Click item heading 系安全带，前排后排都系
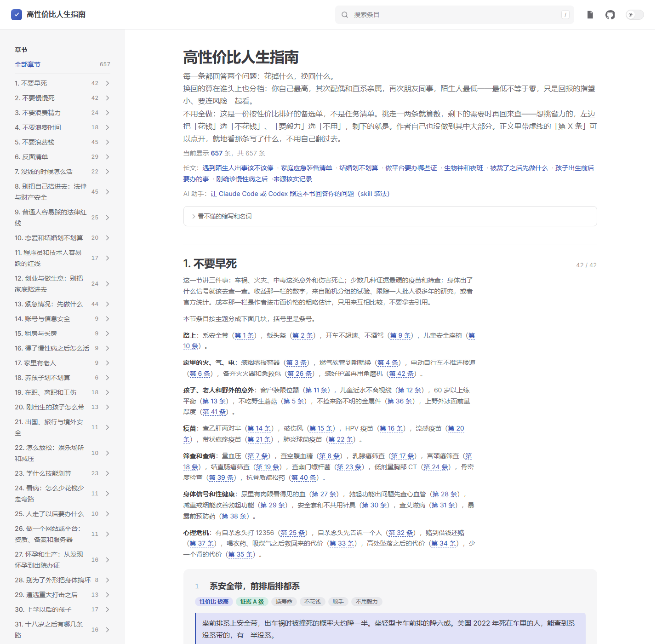This screenshot has width=662, height=644. click(x=255, y=586)
